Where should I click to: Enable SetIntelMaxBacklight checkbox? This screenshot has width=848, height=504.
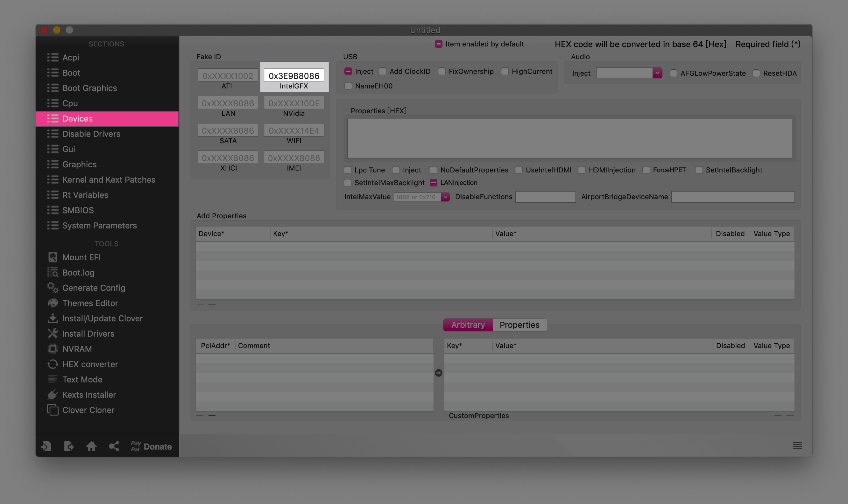348,183
